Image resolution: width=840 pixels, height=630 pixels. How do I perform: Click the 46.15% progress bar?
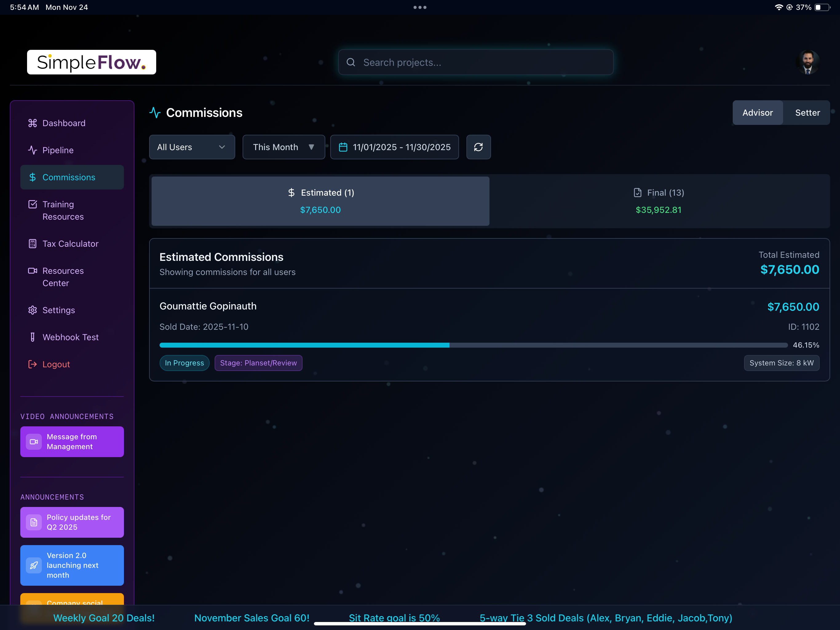tap(473, 345)
